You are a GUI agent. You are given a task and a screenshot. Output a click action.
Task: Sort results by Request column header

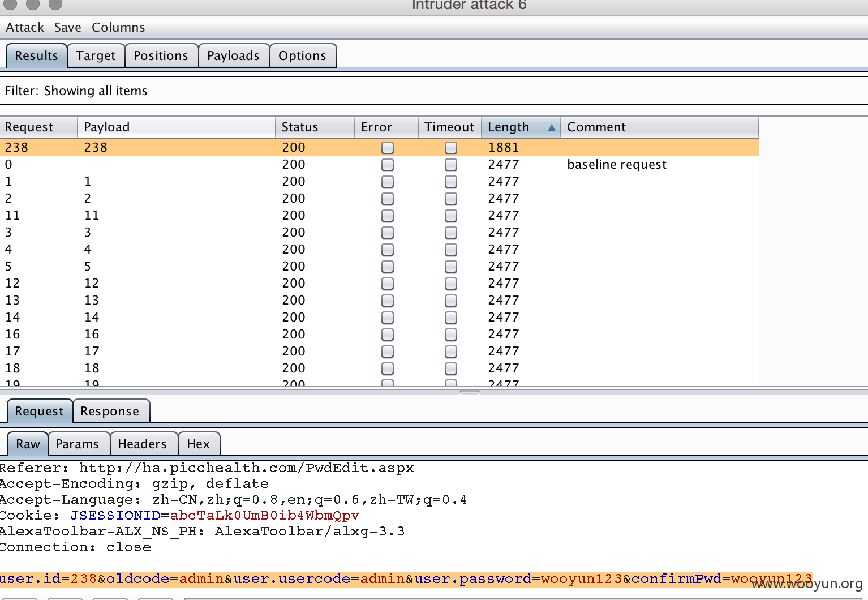click(x=38, y=127)
